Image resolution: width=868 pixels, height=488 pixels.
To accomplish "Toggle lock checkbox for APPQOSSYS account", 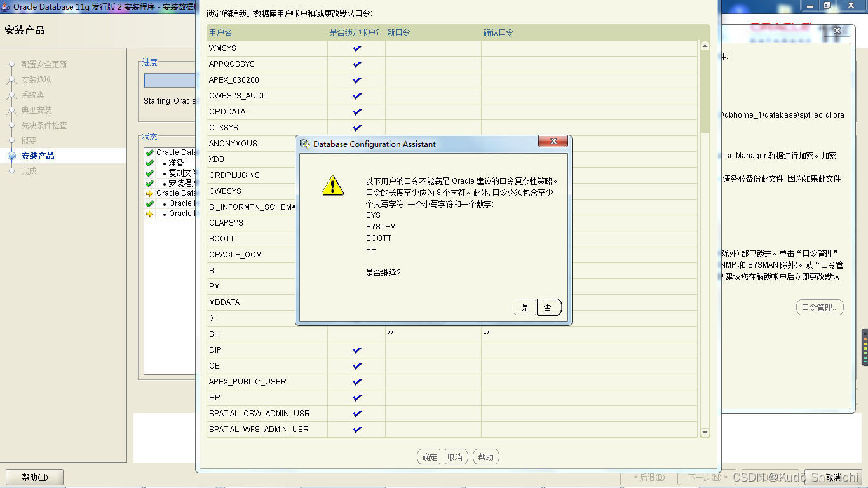I will (x=357, y=64).
